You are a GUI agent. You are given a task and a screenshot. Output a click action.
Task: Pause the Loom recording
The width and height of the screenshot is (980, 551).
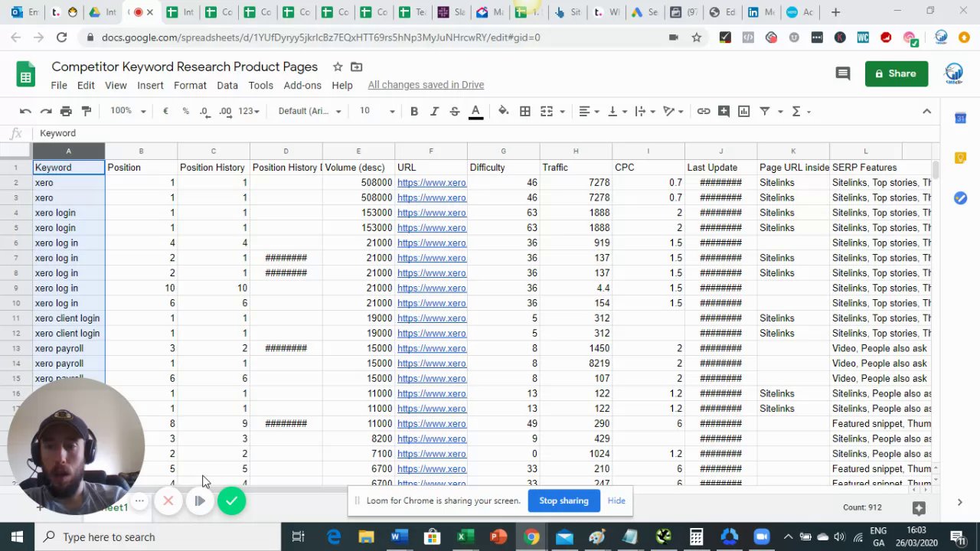pos(199,501)
